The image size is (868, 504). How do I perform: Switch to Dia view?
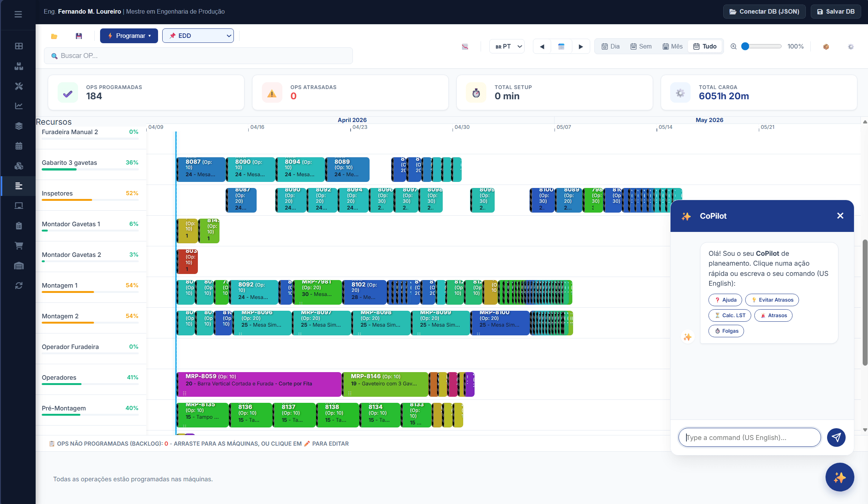(611, 47)
